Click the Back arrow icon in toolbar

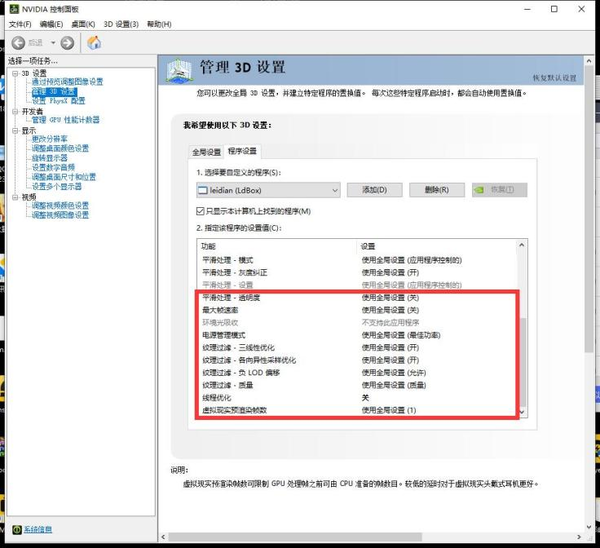18,43
